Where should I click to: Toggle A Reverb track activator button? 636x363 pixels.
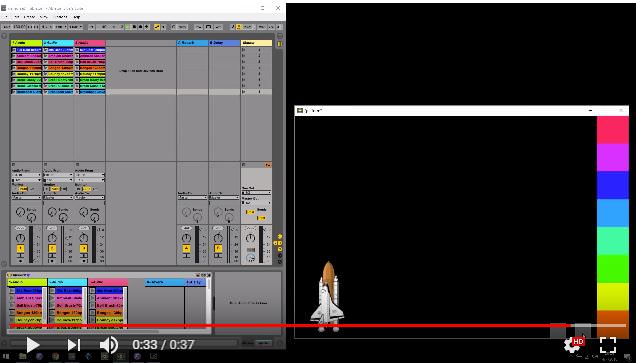click(186, 248)
